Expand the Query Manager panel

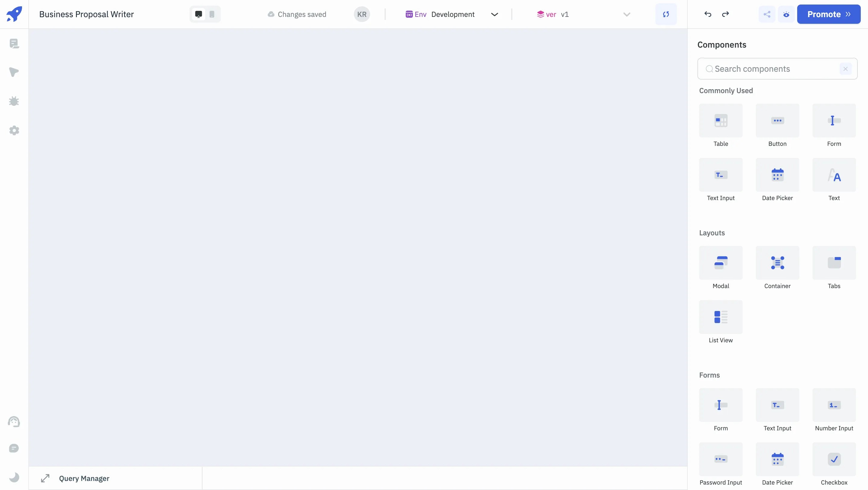(46, 478)
